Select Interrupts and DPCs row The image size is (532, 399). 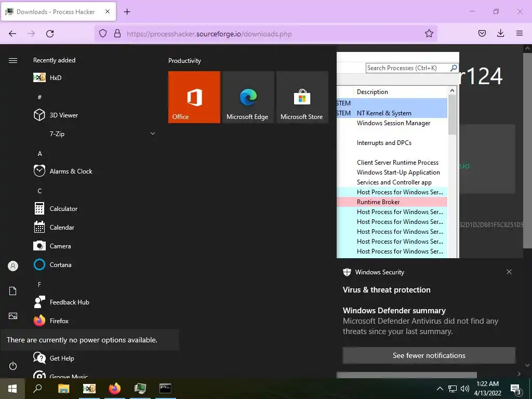[x=392, y=142]
